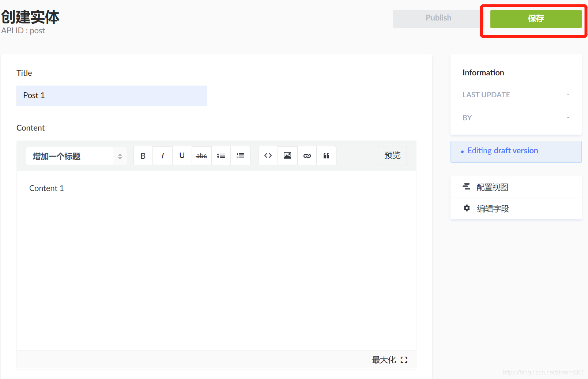Maximize the editor via 最大化

pyautogui.click(x=389, y=360)
